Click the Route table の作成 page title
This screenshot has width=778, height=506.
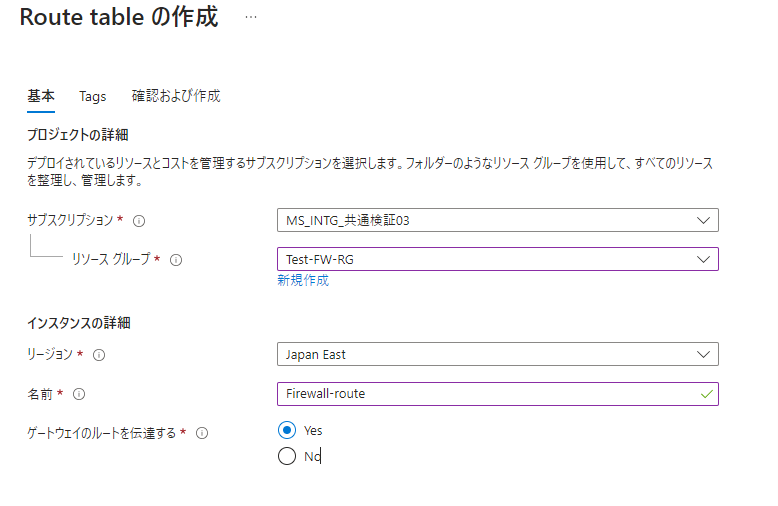pyautogui.click(x=118, y=18)
